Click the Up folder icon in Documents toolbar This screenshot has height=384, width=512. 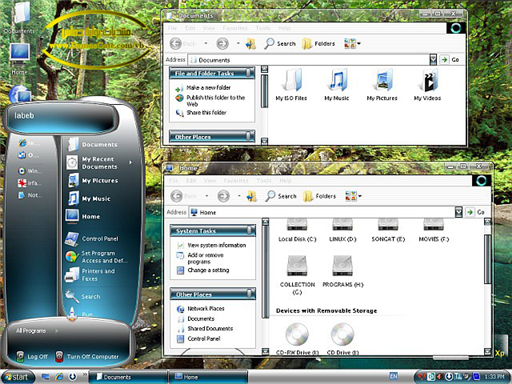pyautogui.click(x=250, y=44)
